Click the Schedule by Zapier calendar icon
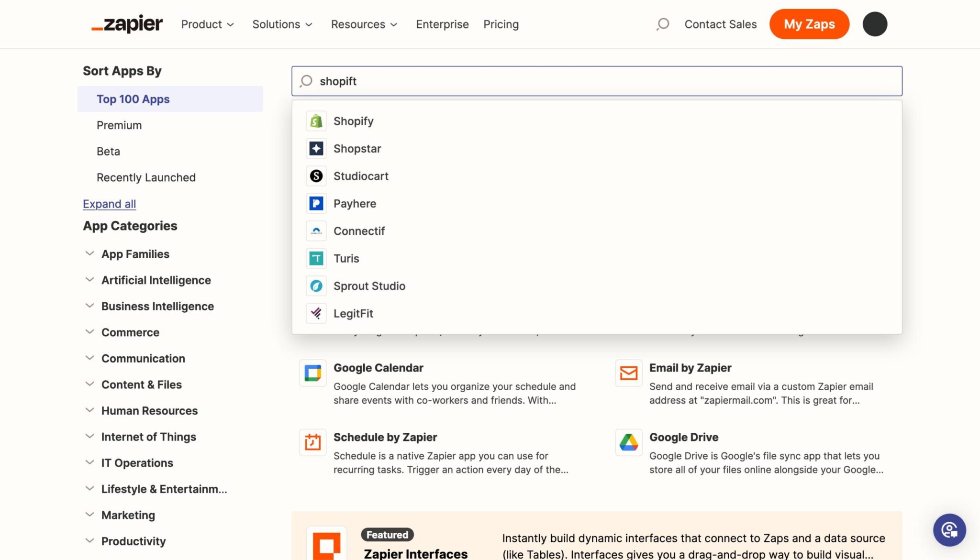This screenshot has height=560, width=980. click(x=312, y=442)
